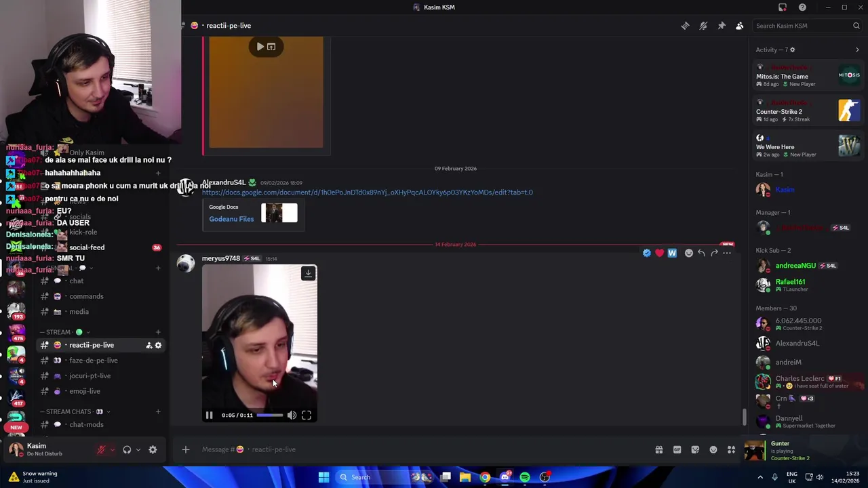Expand the Activity panel chevron
This screenshot has width=868, height=488.
pyautogui.click(x=857, y=49)
